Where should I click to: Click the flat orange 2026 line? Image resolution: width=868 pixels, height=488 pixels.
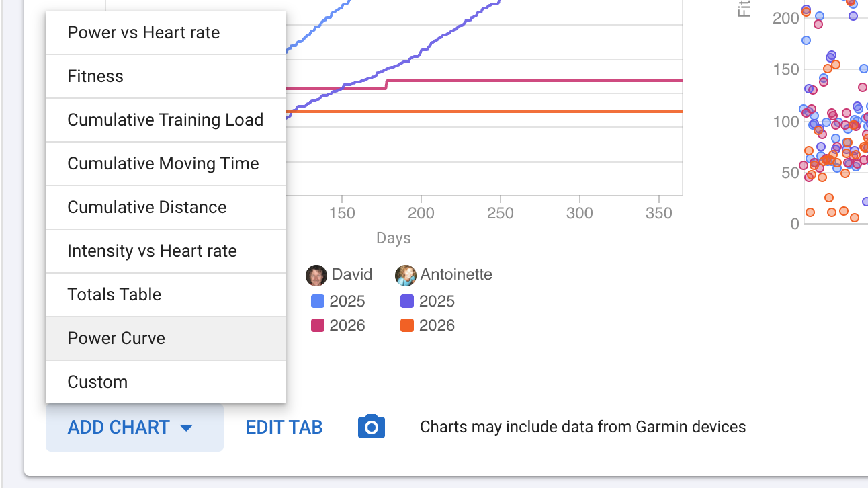click(x=504, y=112)
